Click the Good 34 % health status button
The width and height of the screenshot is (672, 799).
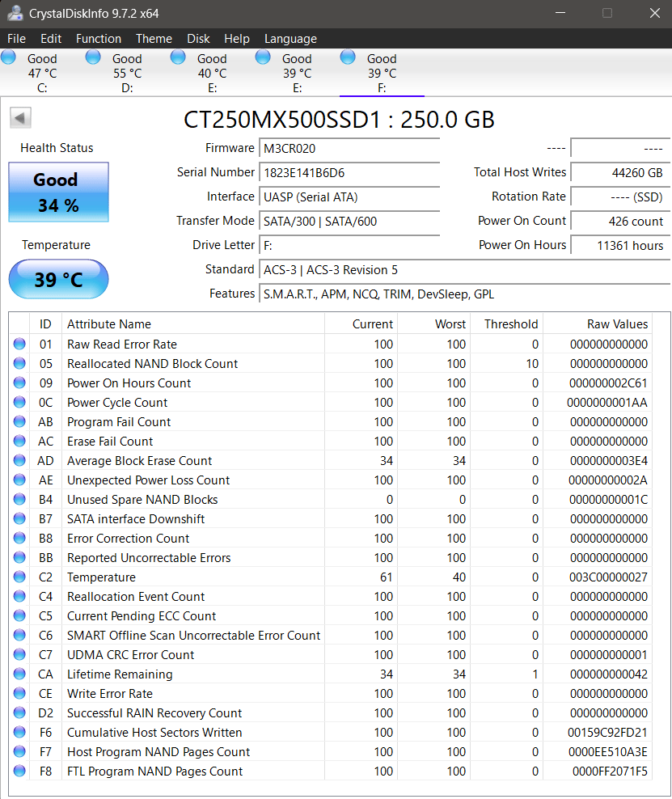pyautogui.click(x=58, y=192)
